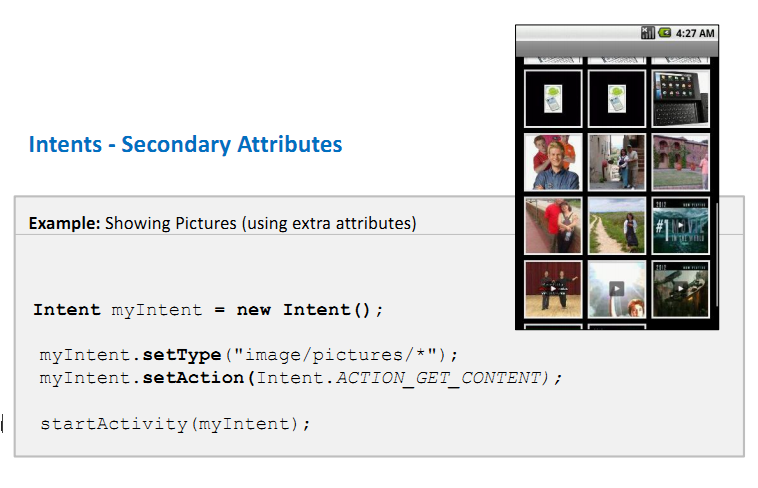
Task: Tap the 4:27 AM clock
Action: click(695, 33)
